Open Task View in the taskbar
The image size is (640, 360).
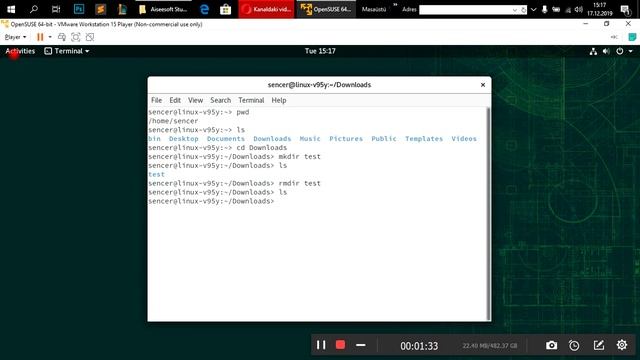(56, 9)
